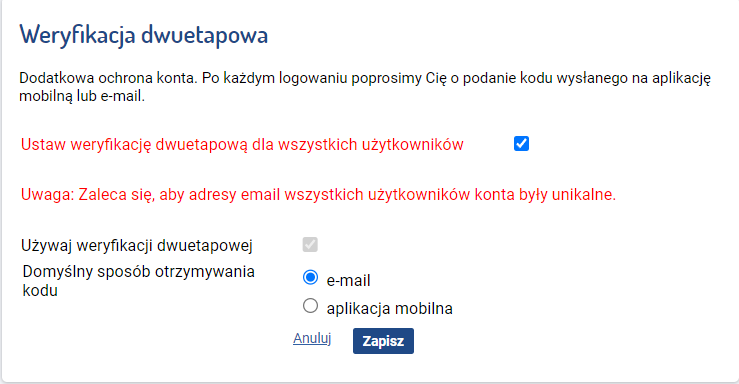Select the e-mail radio button
The height and width of the screenshot is (384, 739).
(x=310, y=277)
